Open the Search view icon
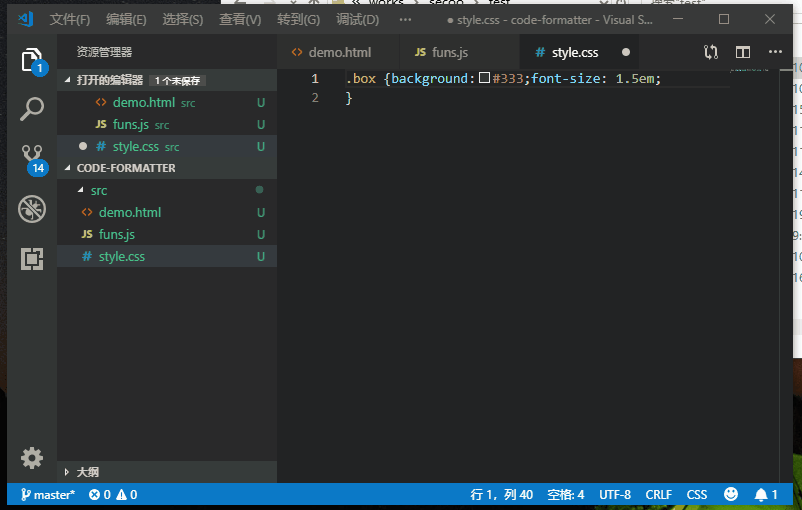 click(32, 109)
